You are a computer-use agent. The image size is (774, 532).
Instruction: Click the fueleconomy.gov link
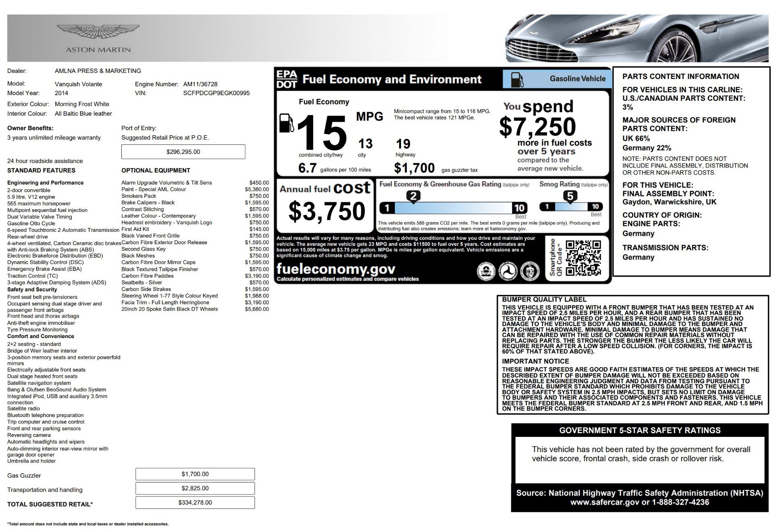tap(336, 269)
